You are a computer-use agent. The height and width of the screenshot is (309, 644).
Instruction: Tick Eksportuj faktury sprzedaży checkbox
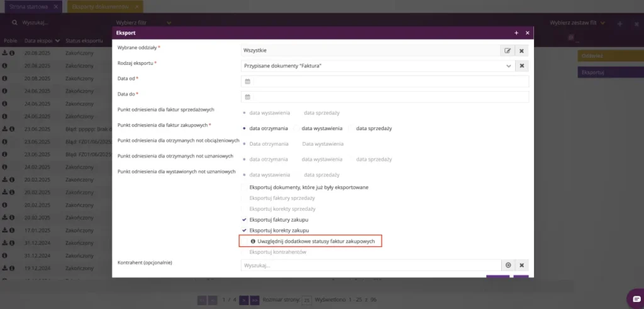(245, 198)
